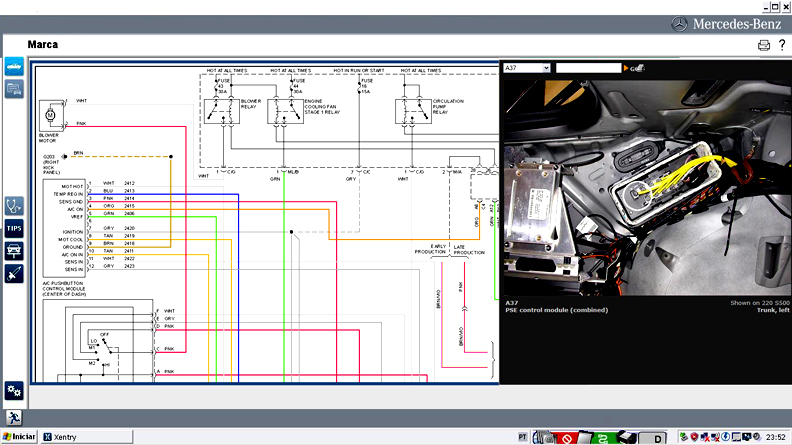The image size is (792, 445).
Task: Click the Mercedes-Benz star logo
Action: click(679, 24)
